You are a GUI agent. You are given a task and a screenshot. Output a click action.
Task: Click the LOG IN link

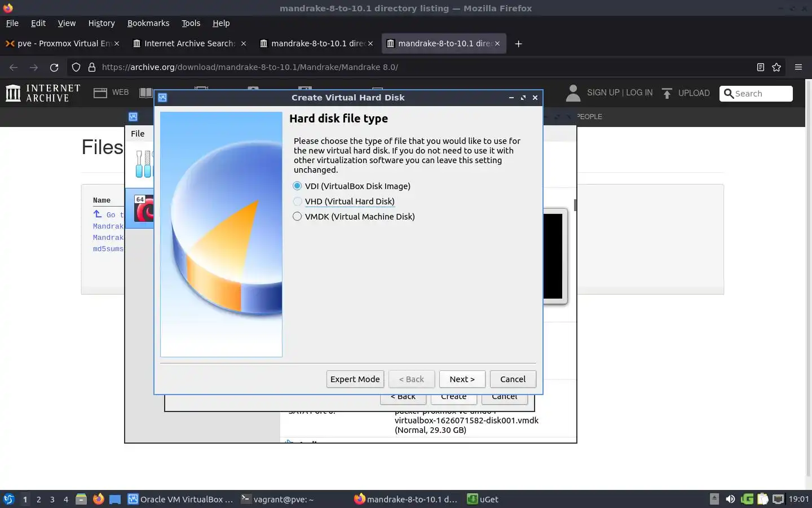click(x=639, y=93)
